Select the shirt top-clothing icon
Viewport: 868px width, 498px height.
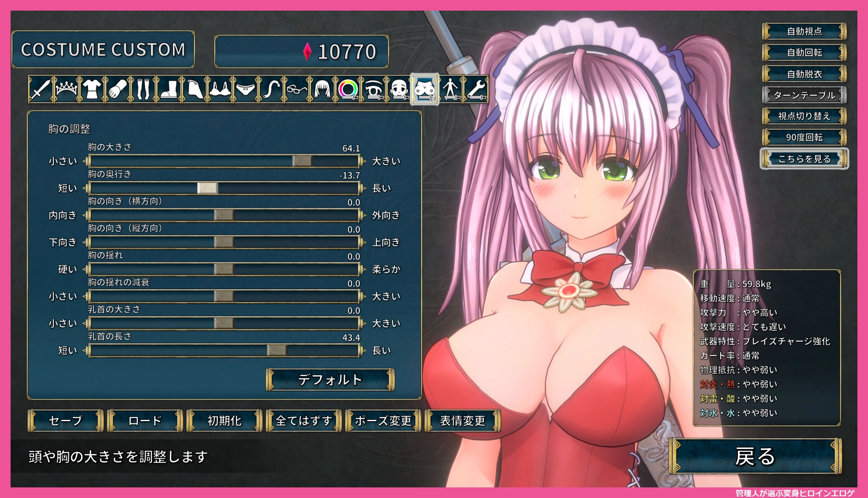92,89
